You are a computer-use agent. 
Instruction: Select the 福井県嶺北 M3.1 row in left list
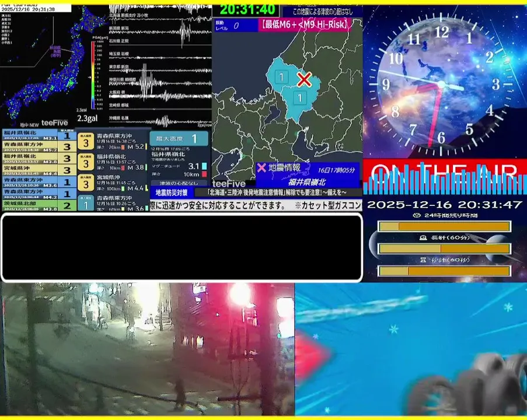tap(39, 135)
